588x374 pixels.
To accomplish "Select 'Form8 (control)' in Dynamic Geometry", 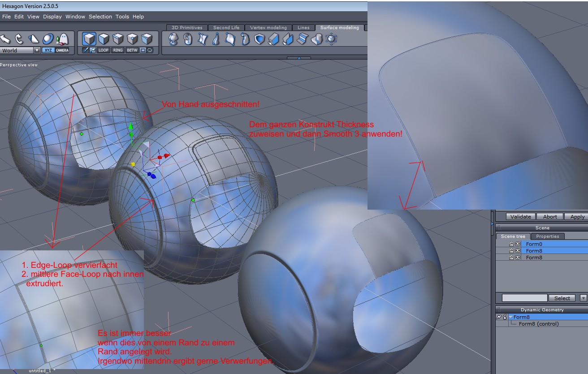I will pyautogui.click(x=539, y=323).
